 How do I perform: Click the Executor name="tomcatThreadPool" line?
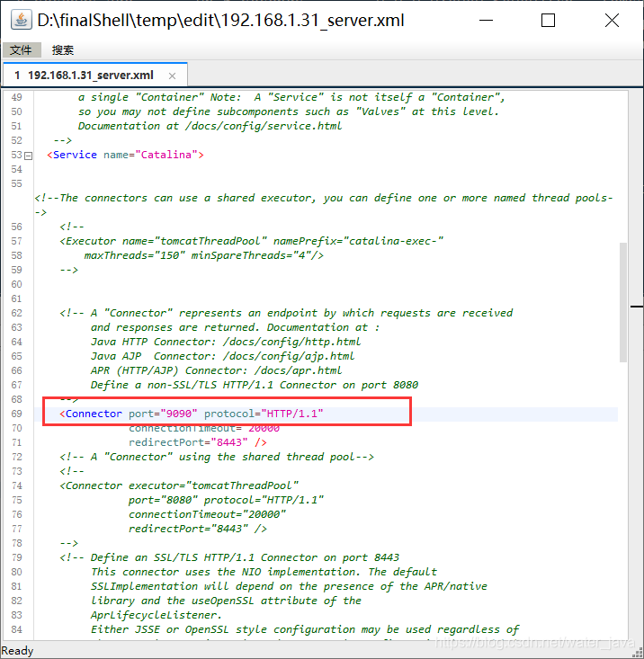pyautogui.click(x=251, y=241)
